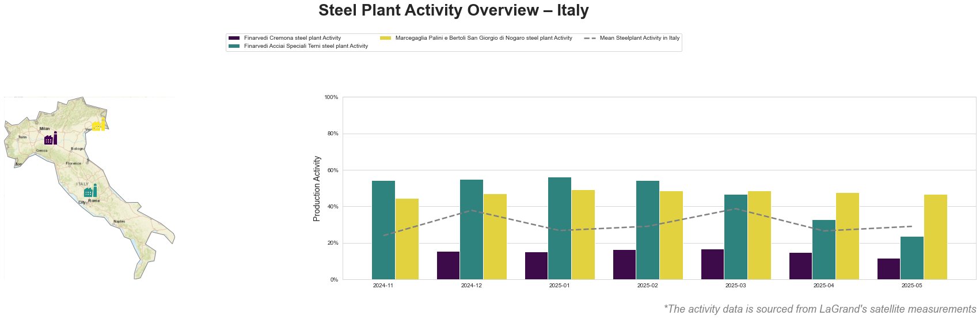This screenshot has width=980, height=319.
Task: Click the teal Terni bar for 2025-02
Action: (x=648, y=230)
